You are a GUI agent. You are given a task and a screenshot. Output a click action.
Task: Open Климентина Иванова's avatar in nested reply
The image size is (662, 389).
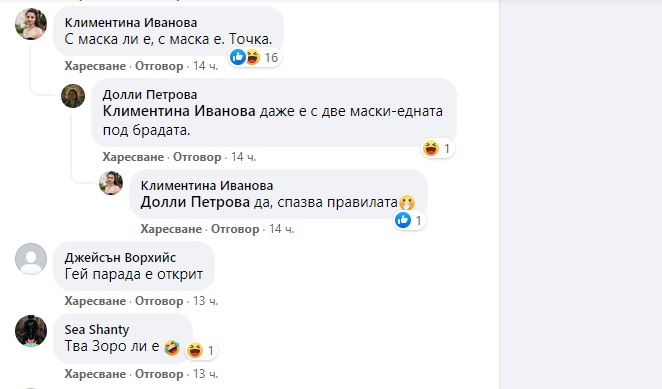coord(111,183)
